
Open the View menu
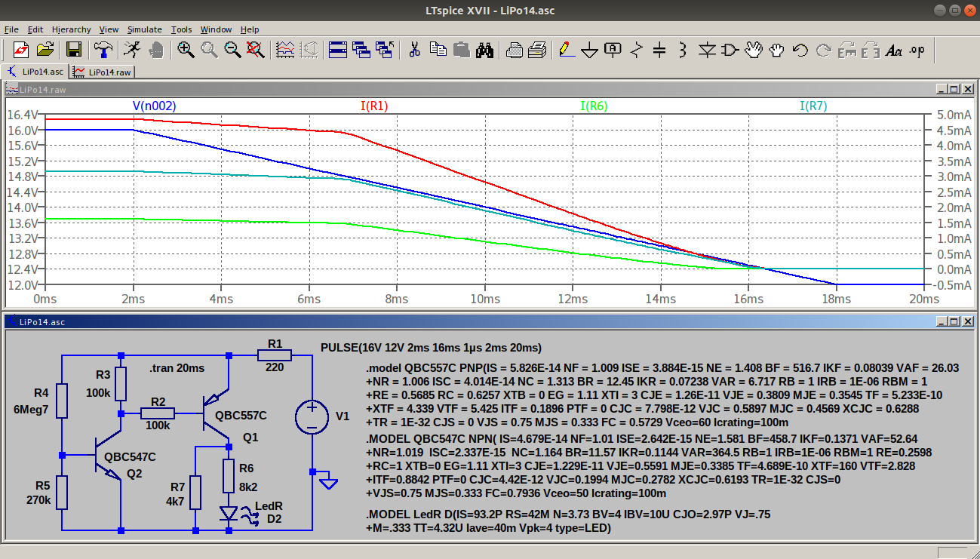(x=109, y=29)
